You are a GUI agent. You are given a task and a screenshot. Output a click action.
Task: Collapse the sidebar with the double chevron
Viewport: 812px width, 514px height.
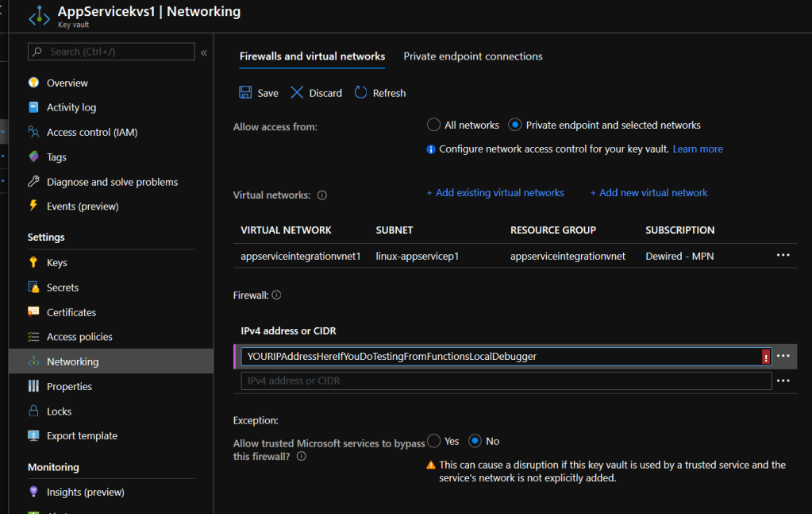(x=204, y=52)
